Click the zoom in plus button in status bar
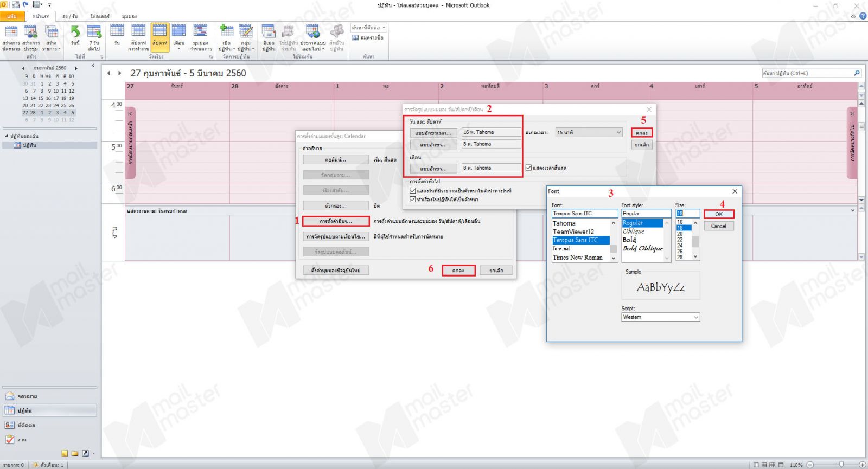This screenshot has width=868, height=469. 862,465
